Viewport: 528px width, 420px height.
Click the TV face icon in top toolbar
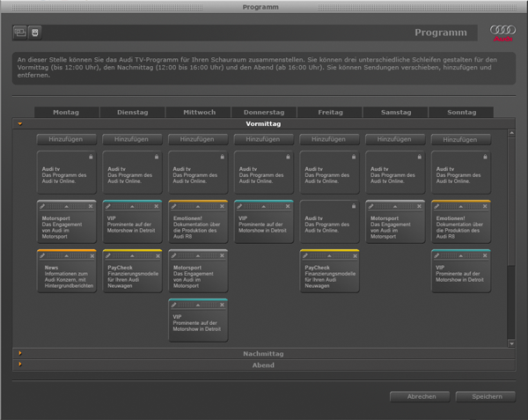35,33
